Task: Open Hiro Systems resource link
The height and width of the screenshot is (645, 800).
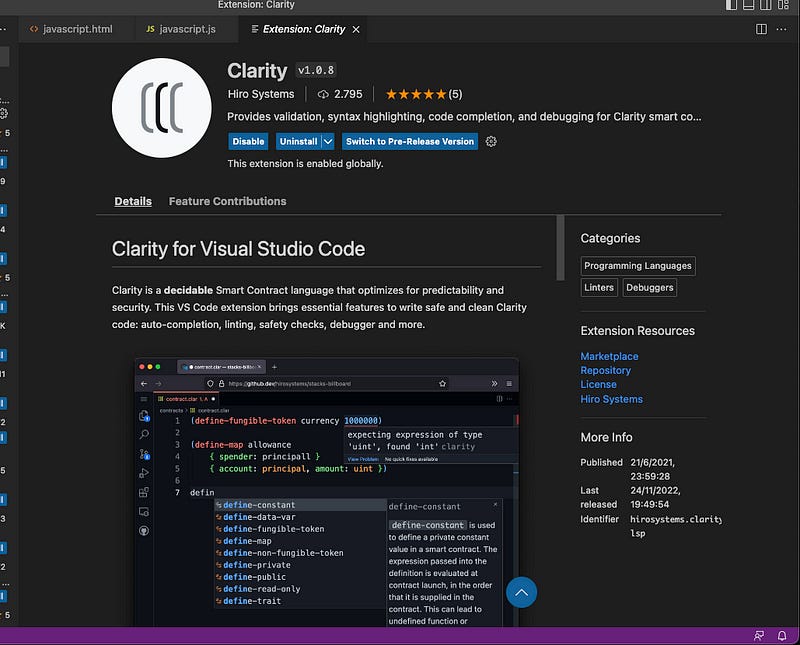Action: tap(611, 399)
